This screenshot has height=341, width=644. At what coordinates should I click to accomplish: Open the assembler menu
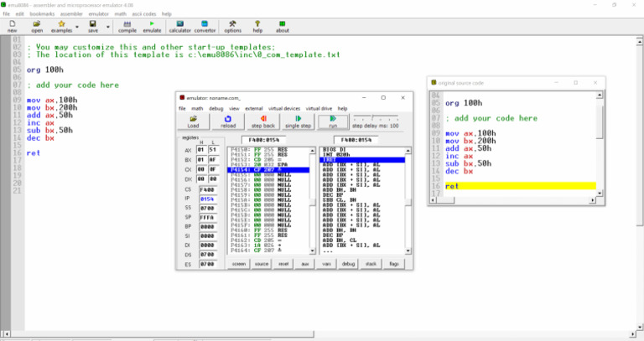pos(71,14)
